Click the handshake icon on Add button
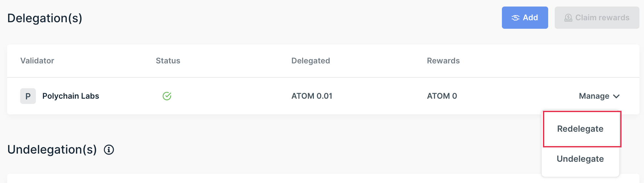The width and height of the screenshot is (644, 183). [515, 18]
